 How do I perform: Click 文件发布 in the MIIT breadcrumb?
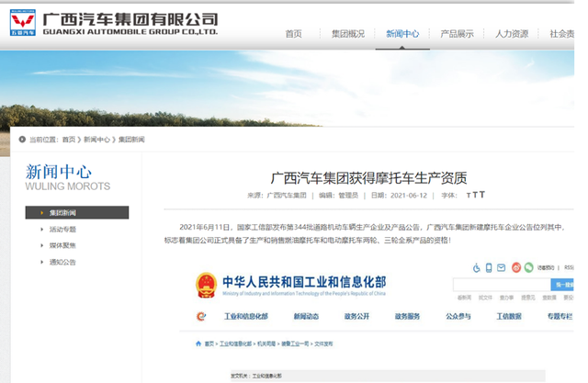click(323, 344)
